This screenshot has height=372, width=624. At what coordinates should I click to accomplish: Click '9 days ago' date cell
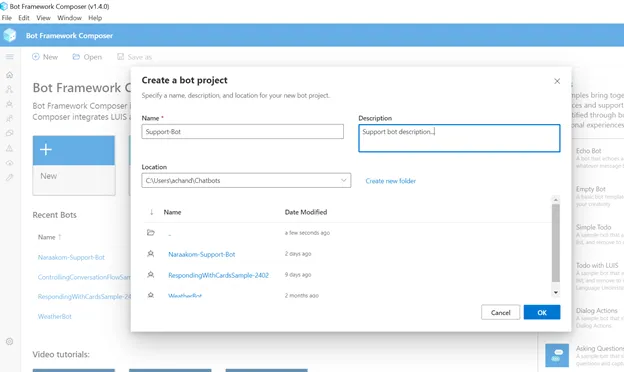[298, 275]
